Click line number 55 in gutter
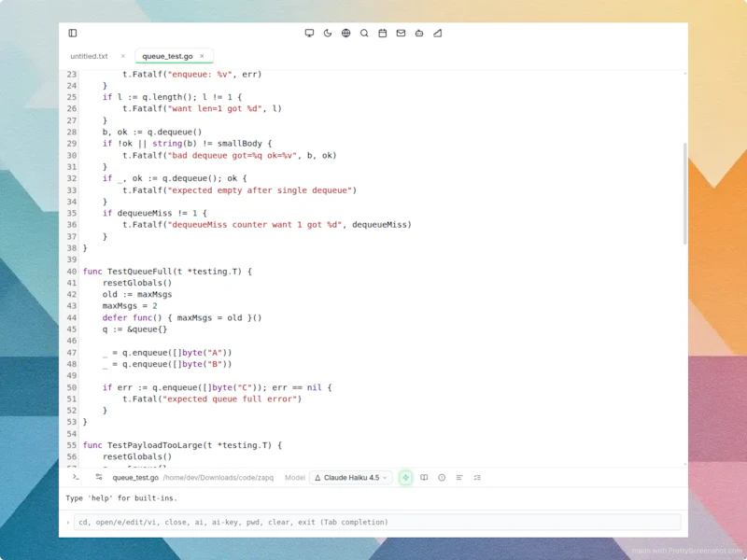This screenshot has width=747, height=560. (x=72, y=445)
